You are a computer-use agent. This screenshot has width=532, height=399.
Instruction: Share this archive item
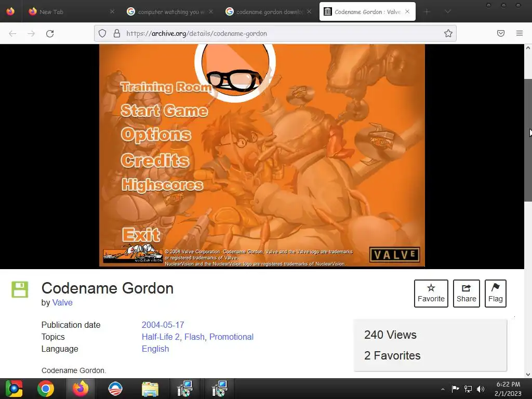click(x=466, y=294)
